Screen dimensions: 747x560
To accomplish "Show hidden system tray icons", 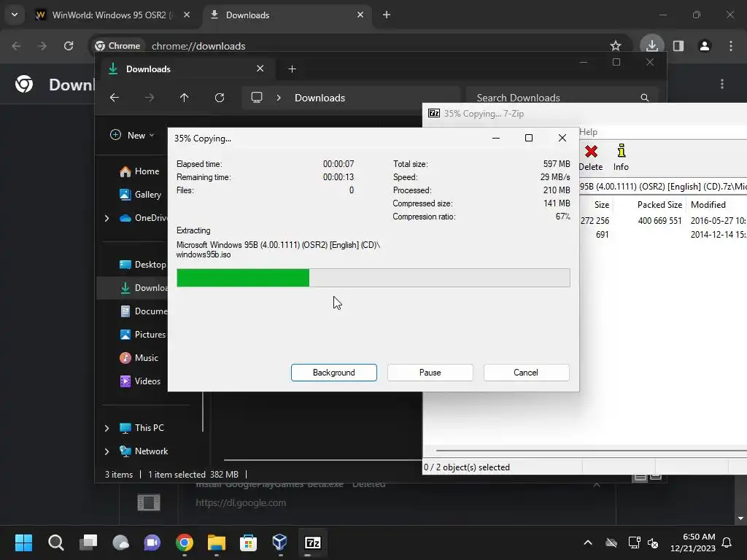I will [588, 542].
